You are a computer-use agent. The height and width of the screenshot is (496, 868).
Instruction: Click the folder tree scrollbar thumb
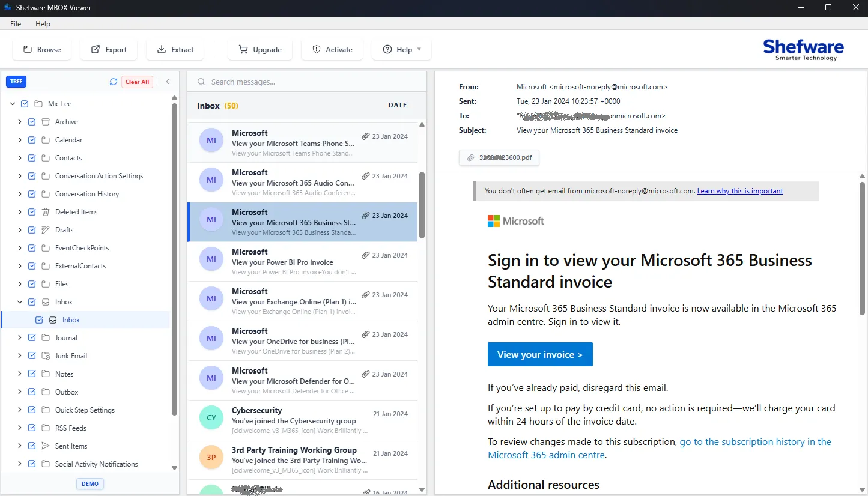coord(175,259)
